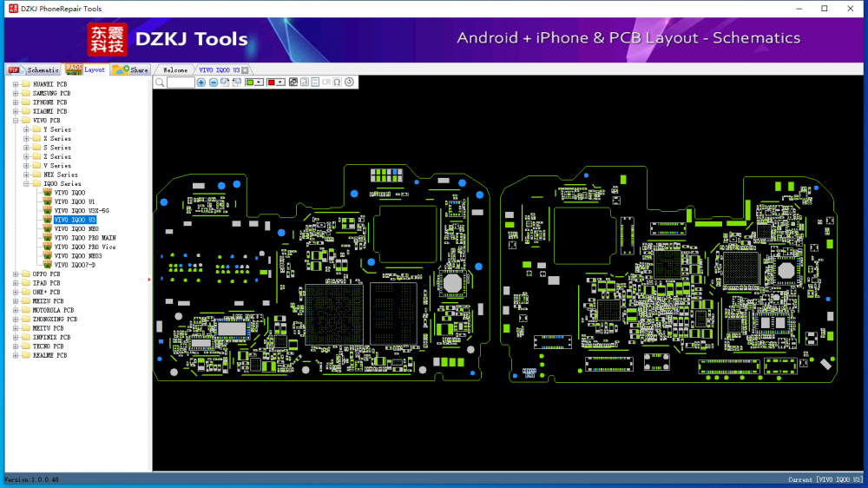This screenshot has width=868, height=488.
Task: Click the search input field in toolbar
Action: (181, 82)
